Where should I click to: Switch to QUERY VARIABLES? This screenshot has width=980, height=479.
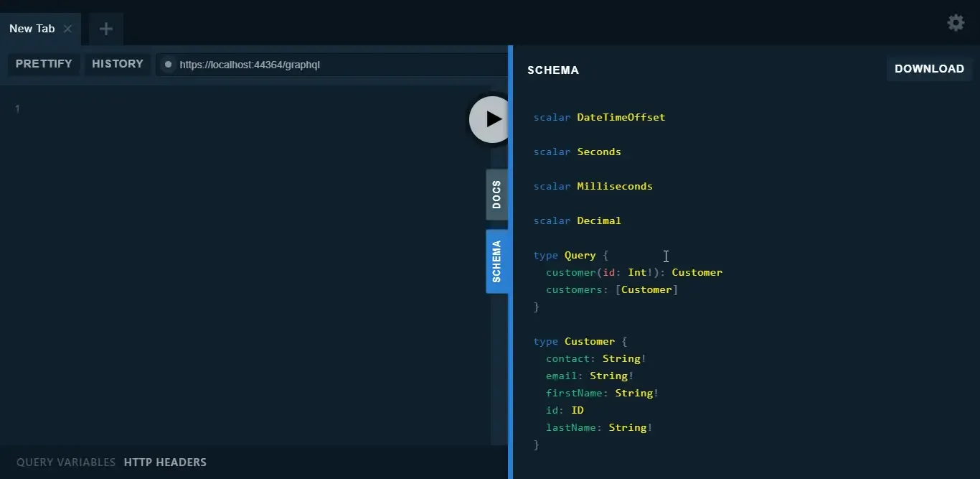tap(65, 462)
